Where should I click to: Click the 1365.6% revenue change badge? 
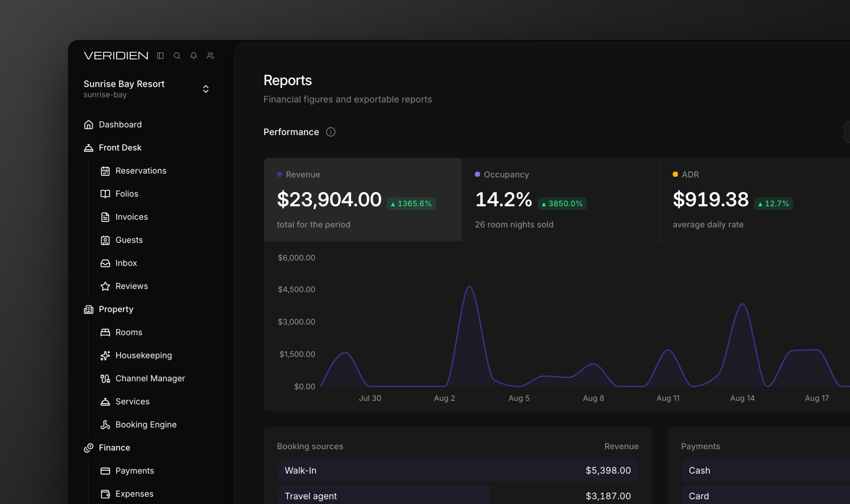411,204
